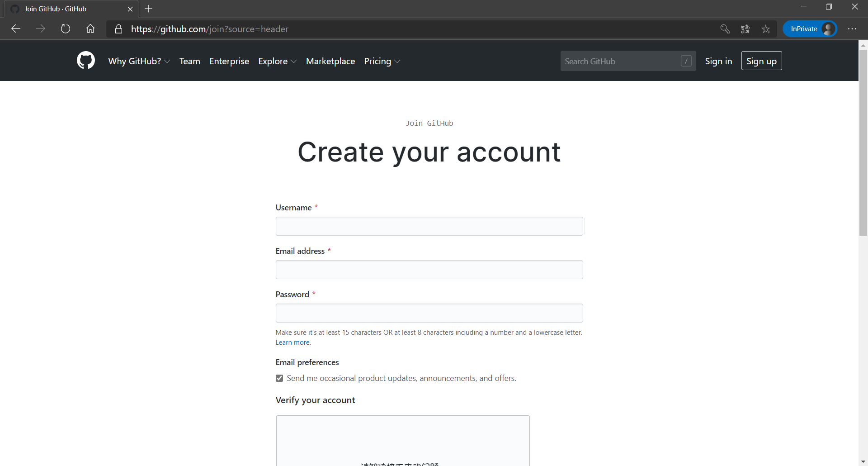The height and width of the screenshot is (466, 868).
Task: Click the browser address bar URL
Action: [210, 29]
